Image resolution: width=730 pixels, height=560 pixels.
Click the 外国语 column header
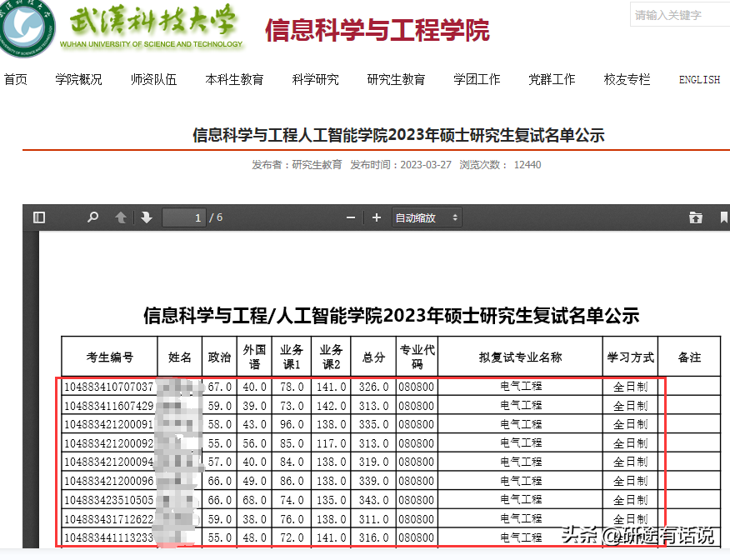(x=254, y=357)
